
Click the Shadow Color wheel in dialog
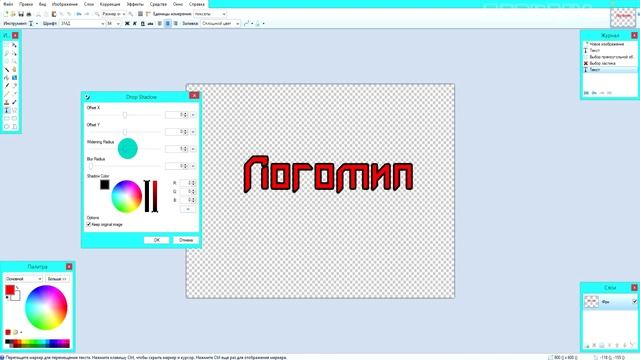127,196
